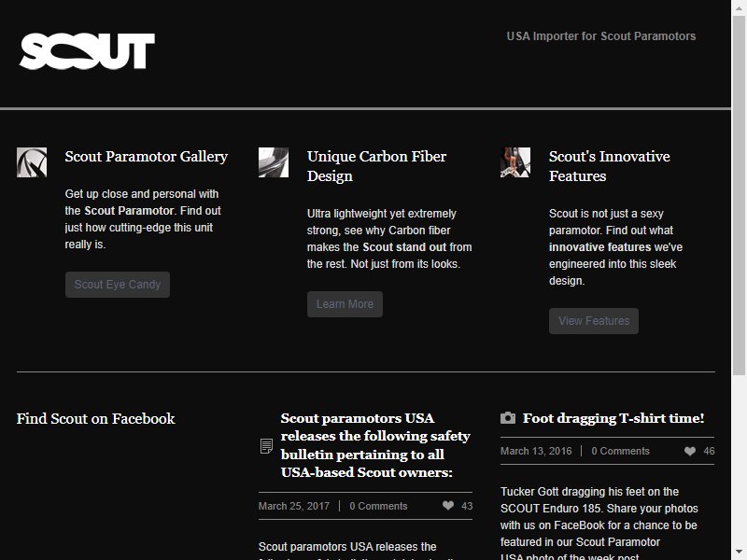Click the SCOUT logo
The height and width of the screenshot is (560, 747).
87,51
